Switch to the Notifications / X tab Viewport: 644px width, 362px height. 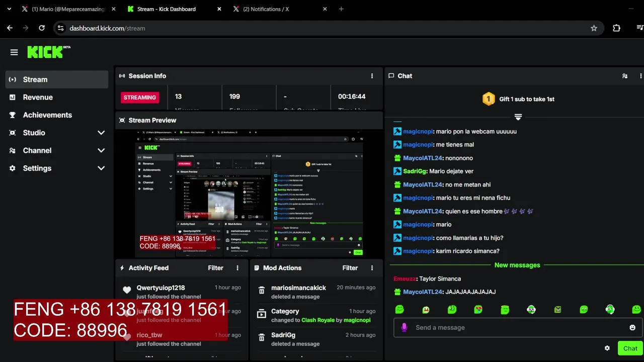point(279,9)
